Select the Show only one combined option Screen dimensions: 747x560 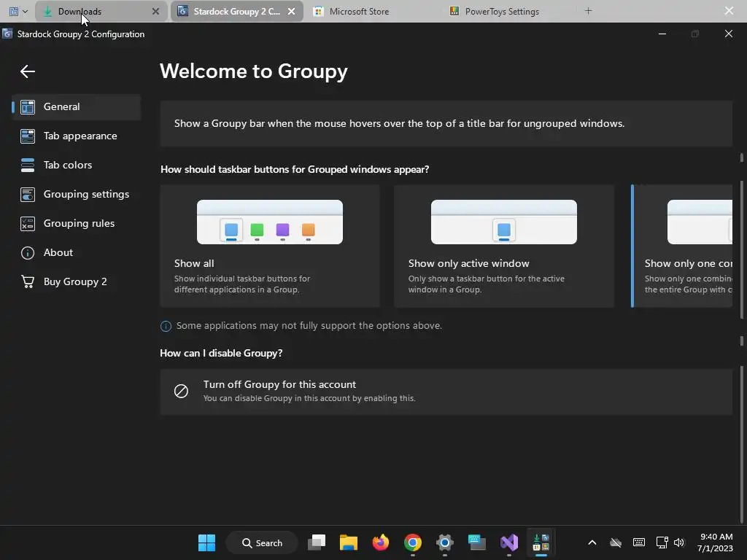pos(682,246)
